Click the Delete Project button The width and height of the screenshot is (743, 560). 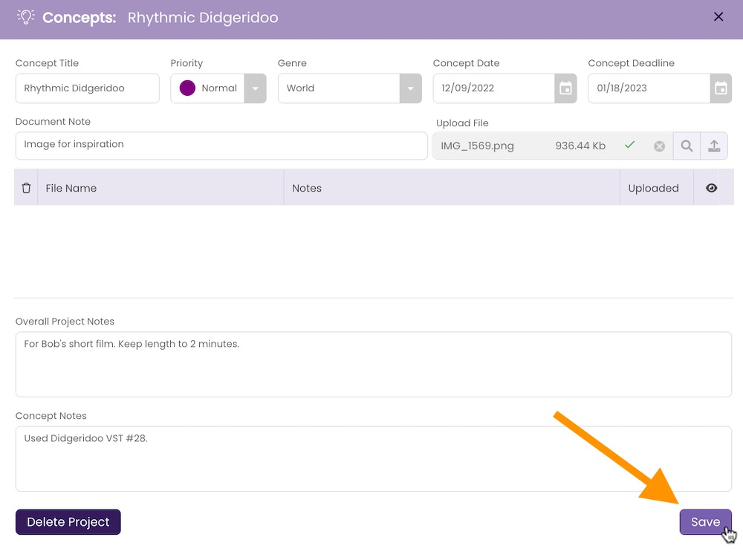[68, 522]
